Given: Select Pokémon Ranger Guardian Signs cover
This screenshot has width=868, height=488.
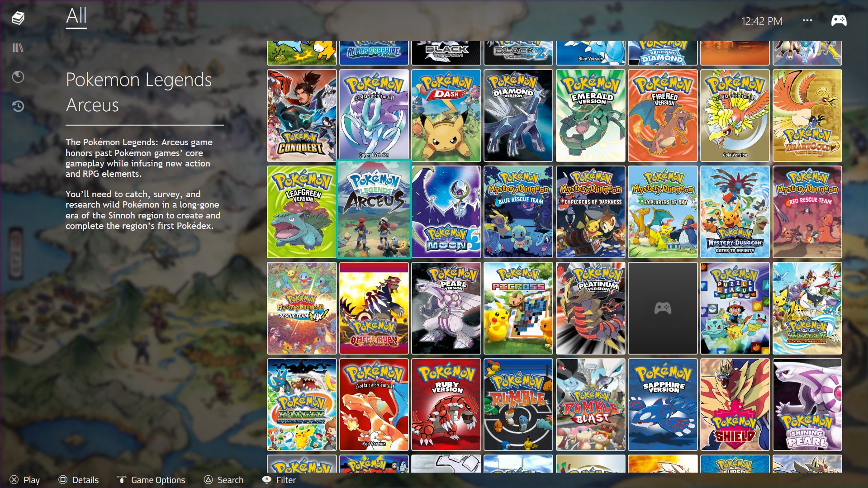Looking at the screenshot, I should coord(807,308).
